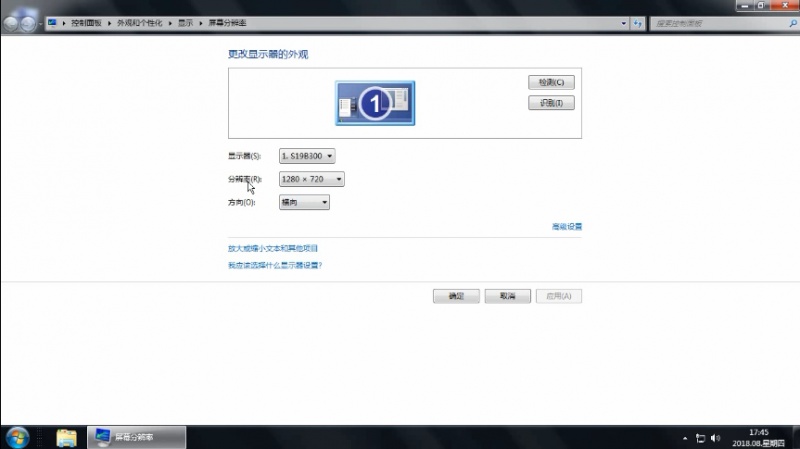Click the 显示器(S): label
This screenshot has width=800, height=449.
pyautogui.click(x=244, y=156)
